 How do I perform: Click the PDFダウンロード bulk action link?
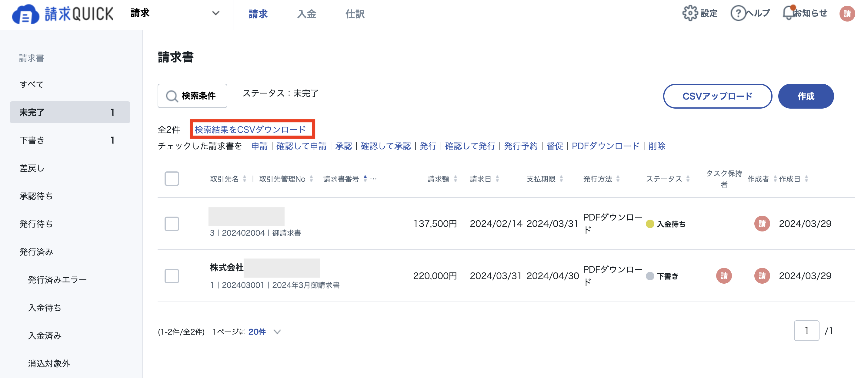coord(606,146)
